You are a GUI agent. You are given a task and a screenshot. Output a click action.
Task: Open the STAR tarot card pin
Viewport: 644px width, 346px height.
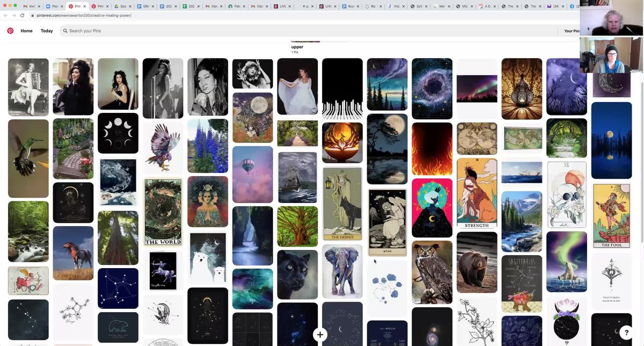[x=387, y=222]
